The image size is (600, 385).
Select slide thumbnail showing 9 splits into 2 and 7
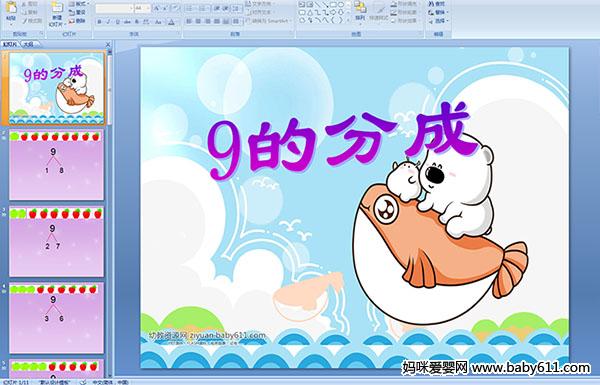[x=57, y=242]
